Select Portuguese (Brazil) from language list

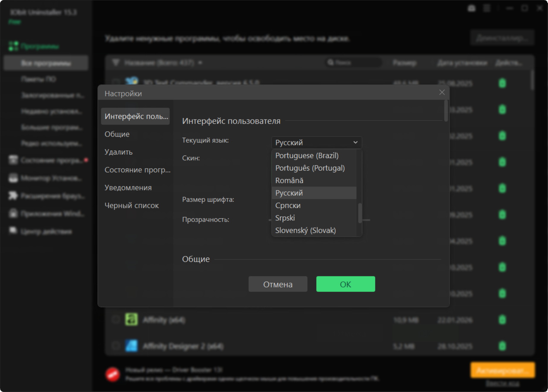[x=307, y=156]
